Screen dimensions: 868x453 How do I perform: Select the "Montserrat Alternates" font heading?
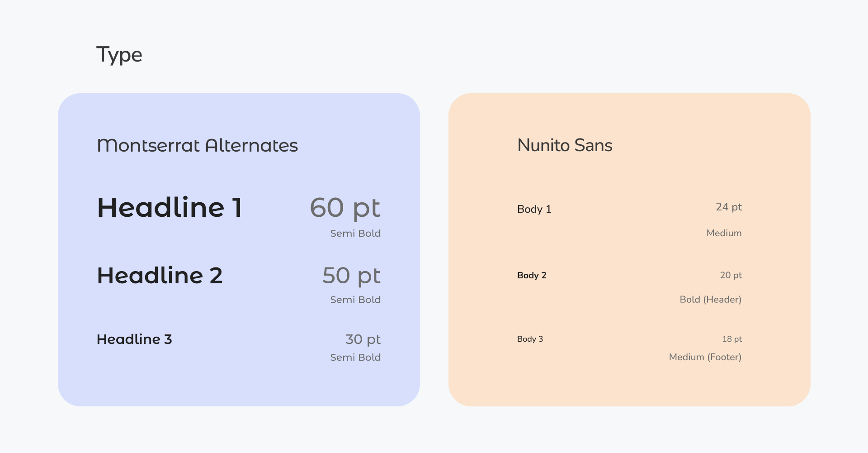click(x=198, y=146)
